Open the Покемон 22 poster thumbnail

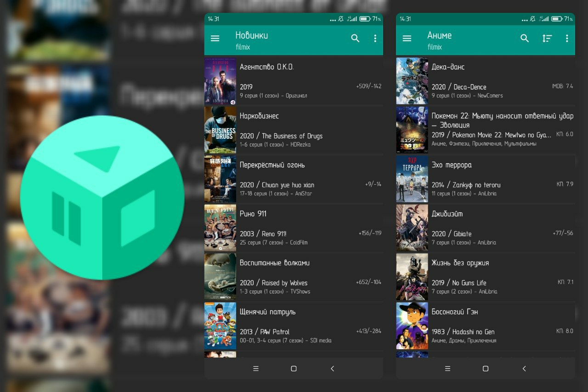[412, 130]
